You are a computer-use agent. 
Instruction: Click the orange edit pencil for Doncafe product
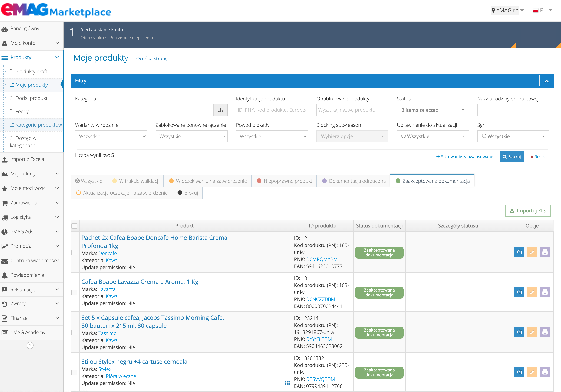pos(532,252)
